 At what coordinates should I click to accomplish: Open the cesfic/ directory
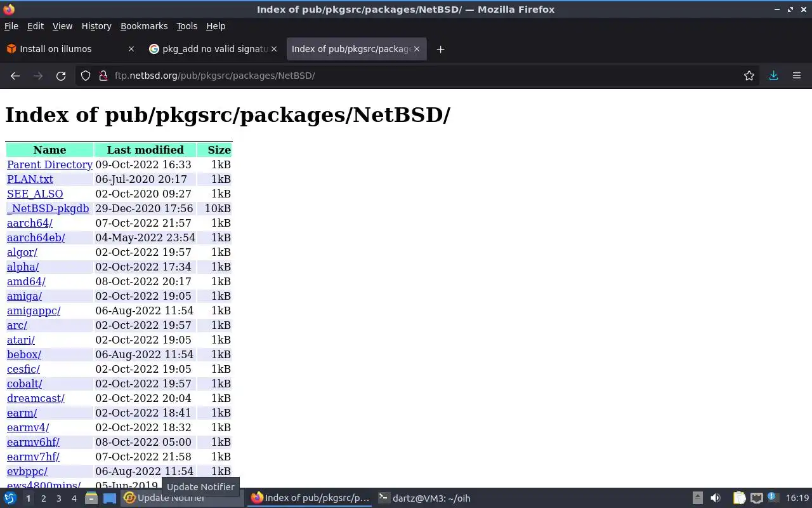coord(23,369)
